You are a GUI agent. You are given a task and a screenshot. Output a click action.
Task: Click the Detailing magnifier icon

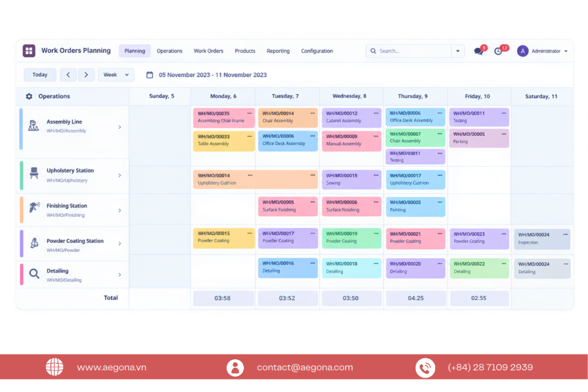(x=34, y=274)
